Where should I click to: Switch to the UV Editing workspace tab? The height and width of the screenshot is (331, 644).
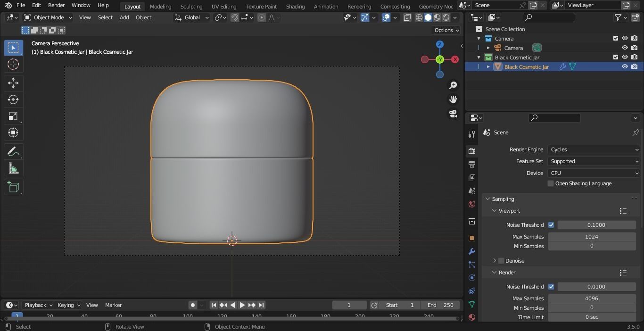coord(224,7)
